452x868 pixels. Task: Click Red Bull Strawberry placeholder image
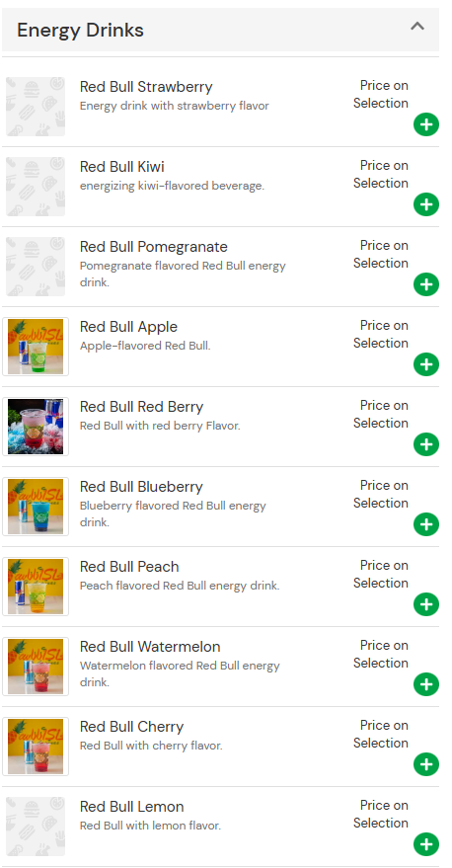click(x=36, y=107)
